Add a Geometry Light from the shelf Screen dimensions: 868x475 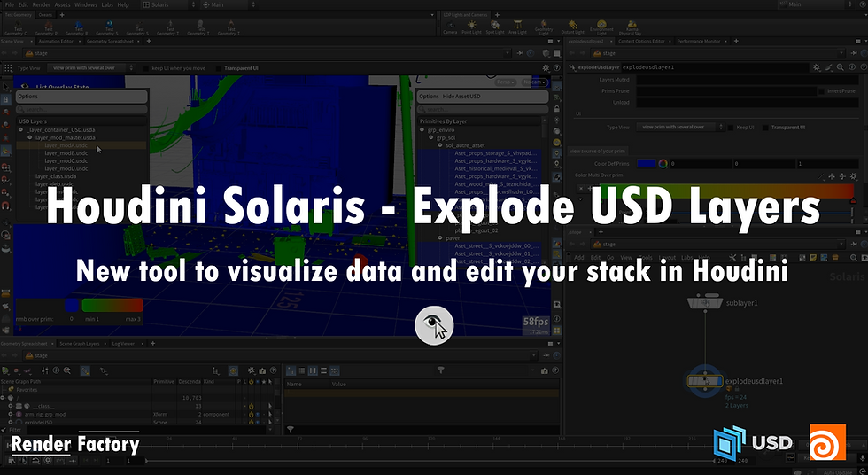(544, 27)
